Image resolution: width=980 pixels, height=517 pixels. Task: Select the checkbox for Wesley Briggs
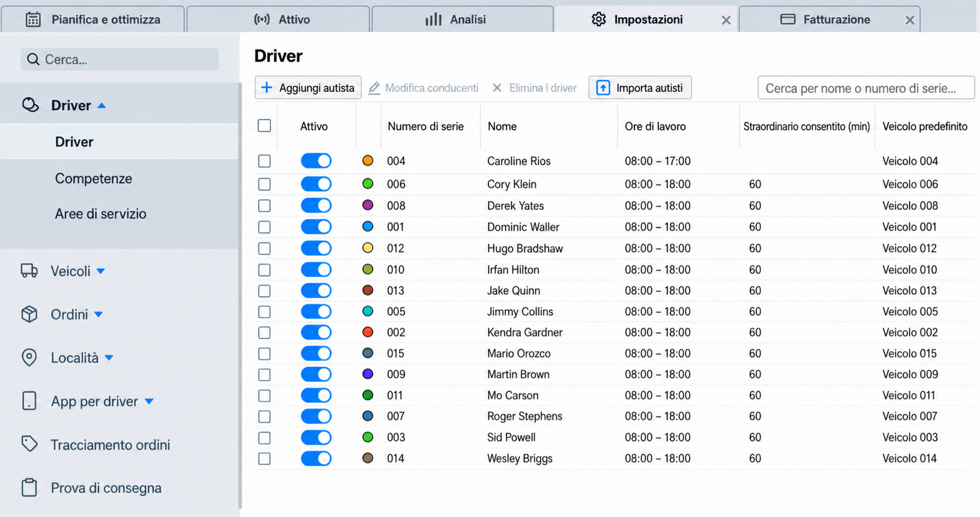coord(264,459)
